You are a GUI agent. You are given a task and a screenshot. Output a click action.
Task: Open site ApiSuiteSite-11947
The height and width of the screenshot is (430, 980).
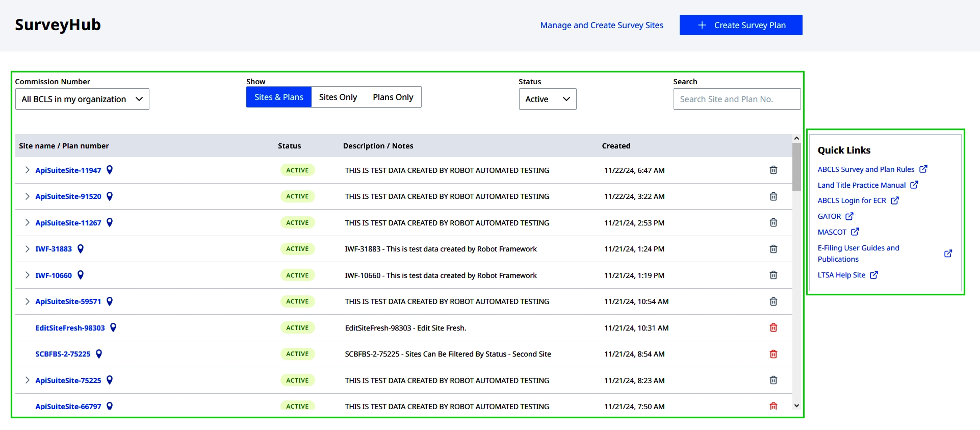pyautogui.click(x=68, y=170)
